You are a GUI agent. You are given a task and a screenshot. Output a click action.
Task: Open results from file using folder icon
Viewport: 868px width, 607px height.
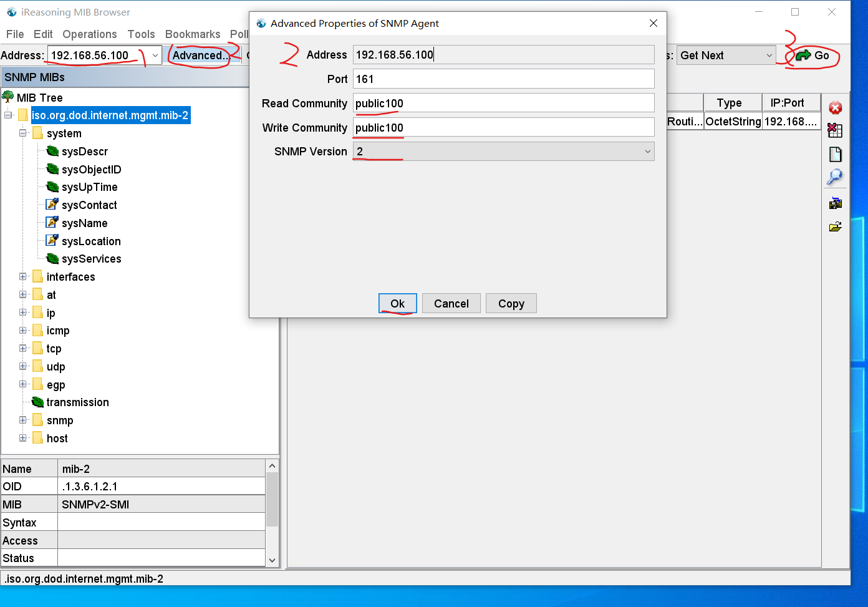[x=836, y=226]
